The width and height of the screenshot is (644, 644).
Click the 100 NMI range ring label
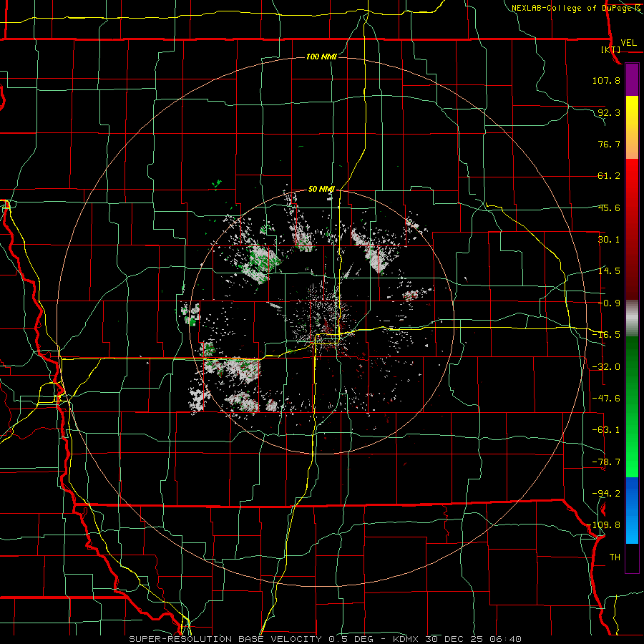coord(321,57)
